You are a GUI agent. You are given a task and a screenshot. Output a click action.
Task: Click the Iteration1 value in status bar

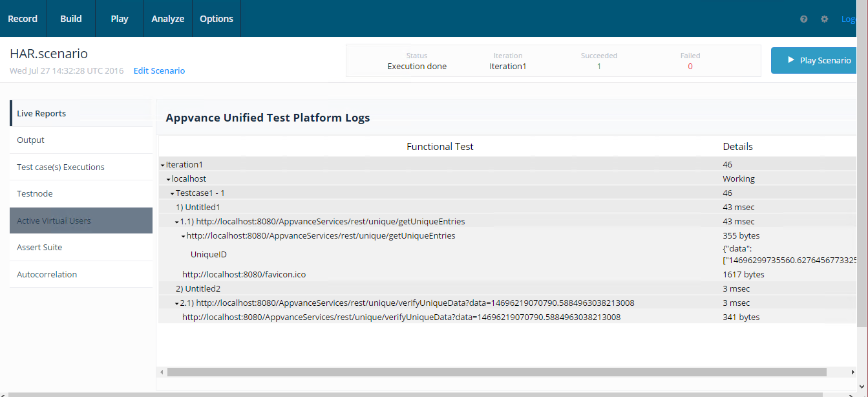tap(508, 67)
